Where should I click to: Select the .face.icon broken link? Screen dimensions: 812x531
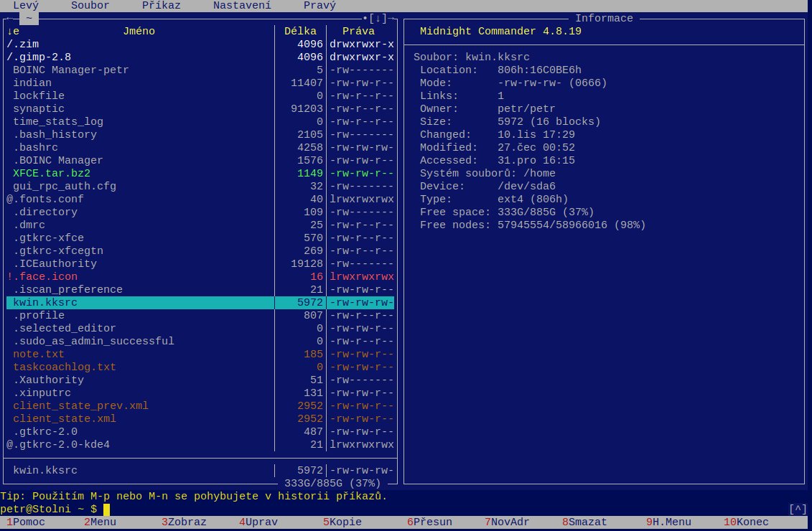[45, 276]
